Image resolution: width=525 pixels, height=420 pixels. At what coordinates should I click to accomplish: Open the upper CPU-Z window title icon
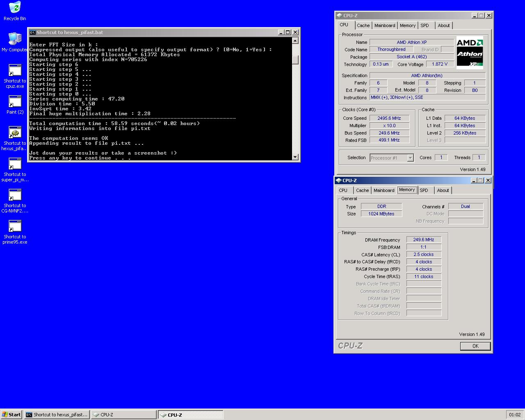pos(339,16)
